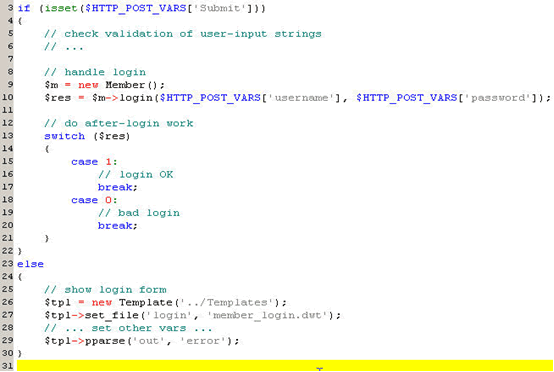Click the '$res' variable on line 10
Viewport: 554px width, 372px height.
pyautogui.click(x=58, y=98)
